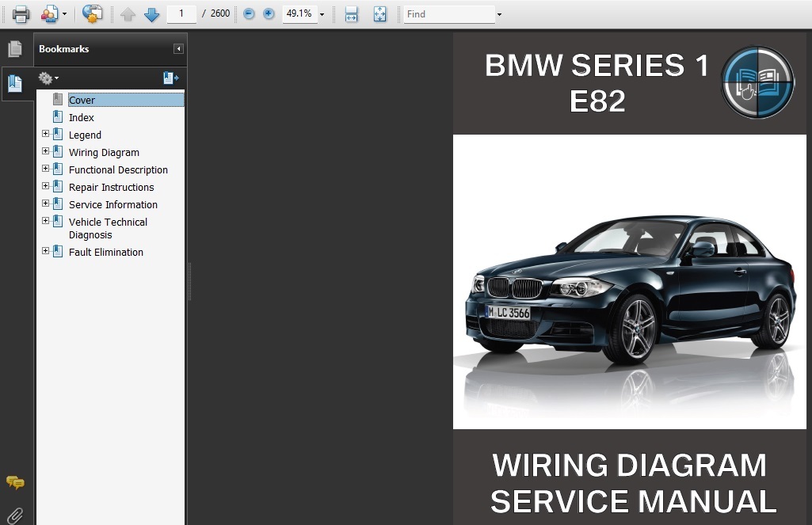Zoom out with the minus button
Screen dimensions: 812x525
pyautogui.click(x=249, y=14)
